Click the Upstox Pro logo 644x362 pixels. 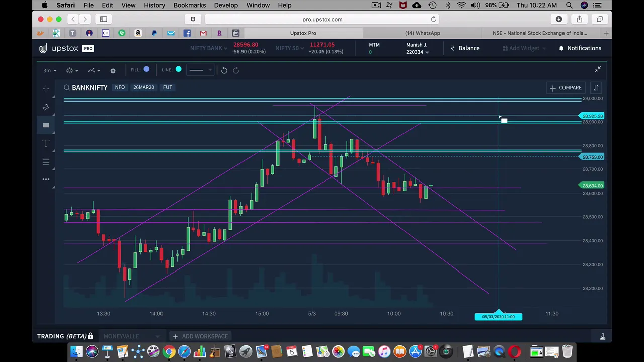coord(66,48)
